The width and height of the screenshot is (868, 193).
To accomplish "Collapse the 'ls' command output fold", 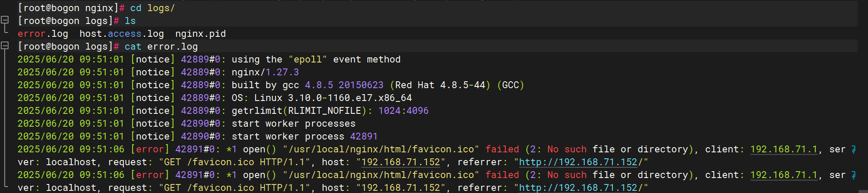I will coord(5,20).
